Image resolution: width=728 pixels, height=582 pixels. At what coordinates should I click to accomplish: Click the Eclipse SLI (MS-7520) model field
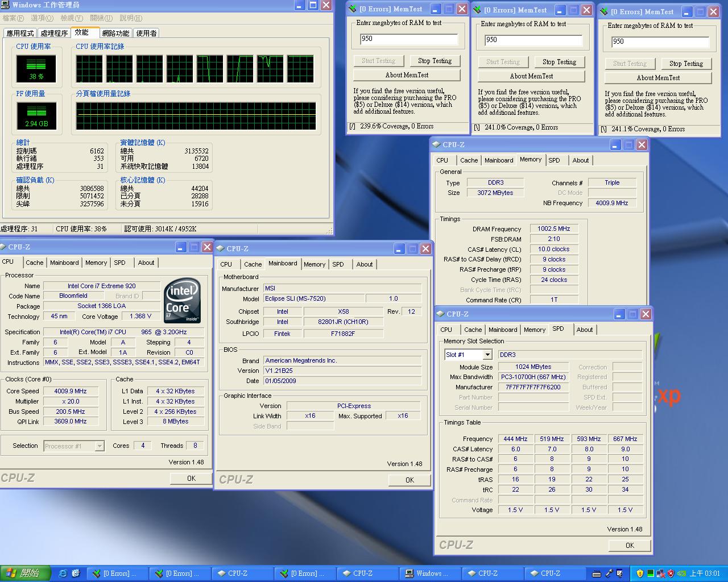tap(315, 298)
